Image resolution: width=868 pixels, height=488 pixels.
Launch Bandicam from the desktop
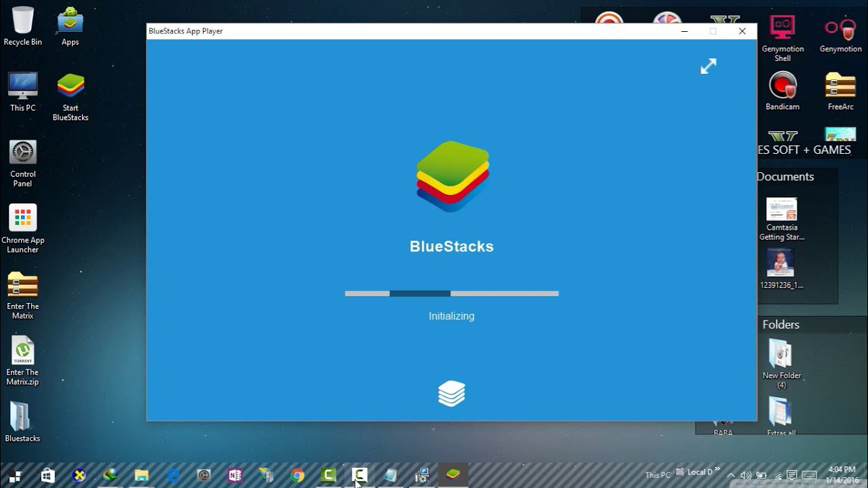click(x=783, y=87)
